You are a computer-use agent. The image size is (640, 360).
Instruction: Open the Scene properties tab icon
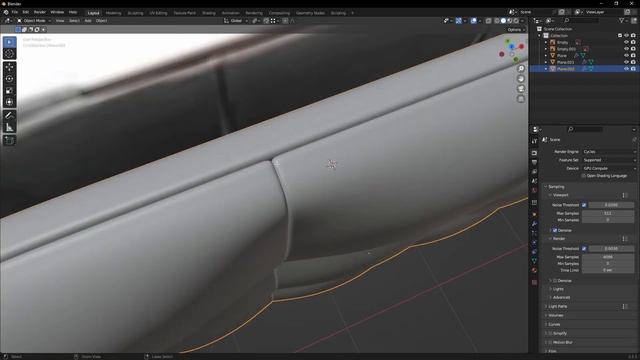click(x=534, y=181)
